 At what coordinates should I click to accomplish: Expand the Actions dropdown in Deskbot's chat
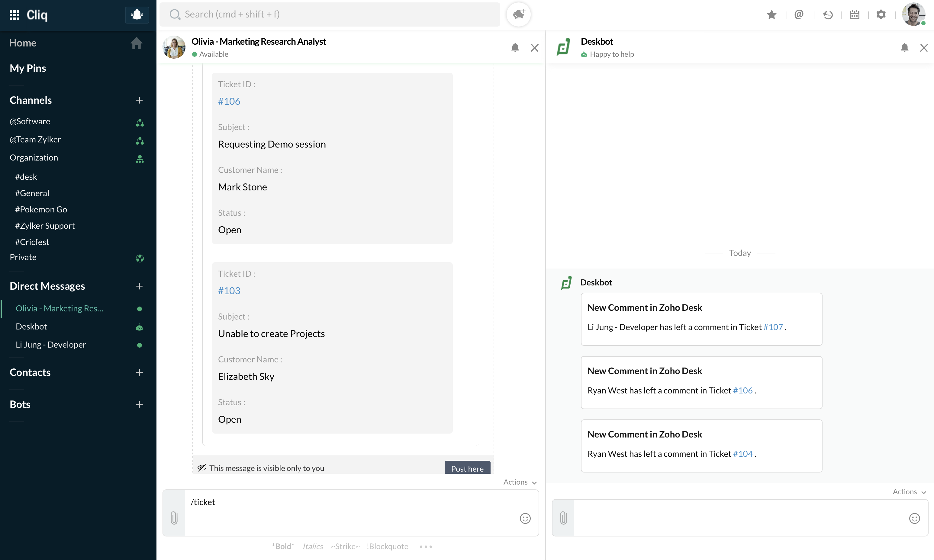909,492
